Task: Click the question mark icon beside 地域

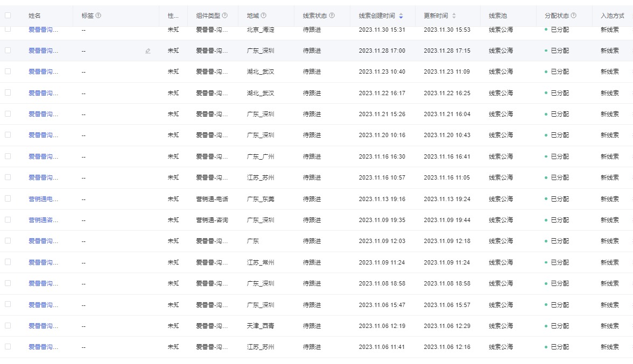Action: (x=263, y=16)
